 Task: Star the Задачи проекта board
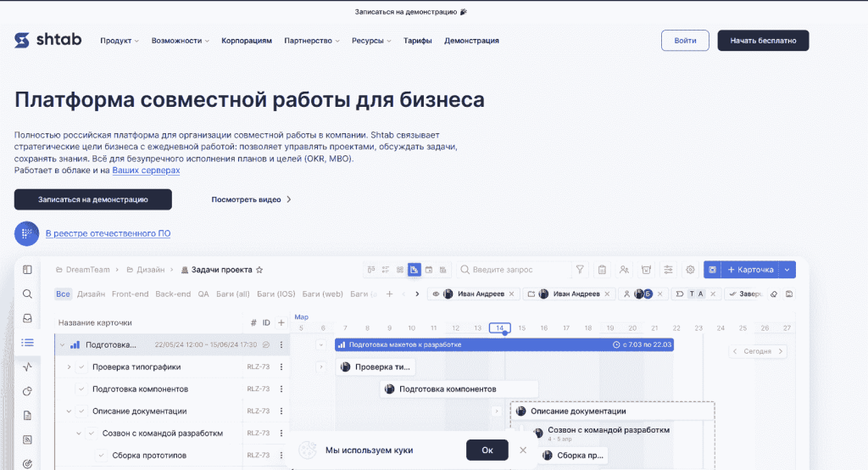[x=259, y=270]
